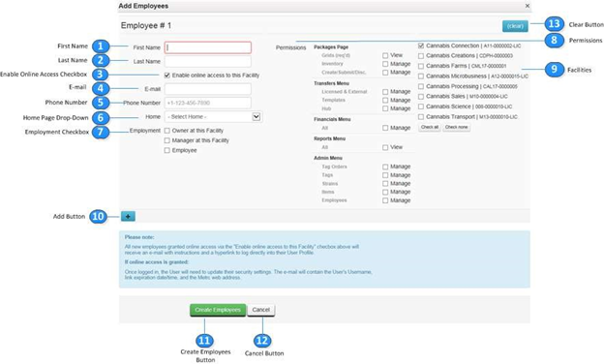Check Manage for Strains

pyautogui.click(x=385, y=184)
